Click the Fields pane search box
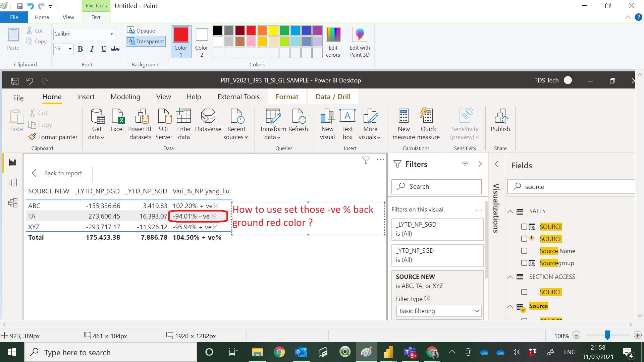This screenshot has width=644, height=362. click(572, 187)
